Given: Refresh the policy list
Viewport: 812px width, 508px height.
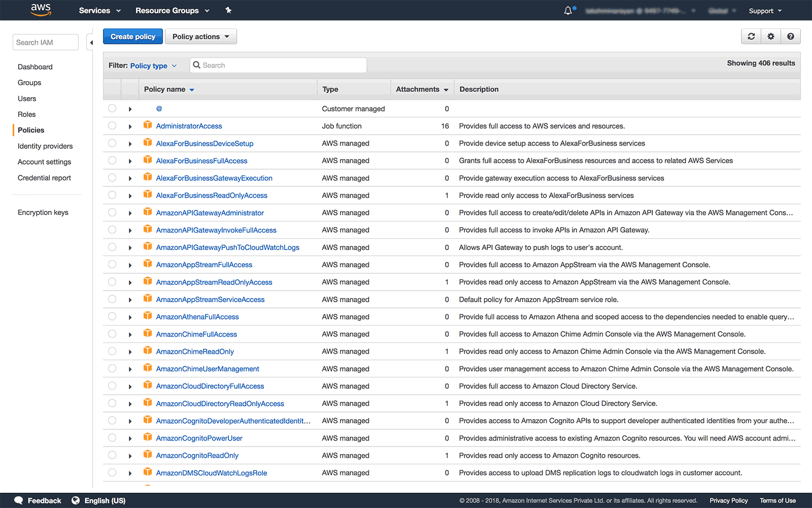Looking at the screenshot, I should [x=751, y=36].
